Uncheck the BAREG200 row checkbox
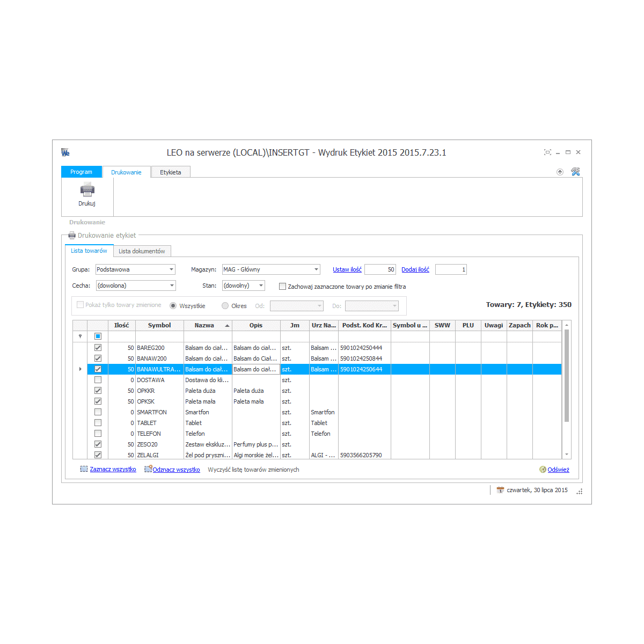This screenshot has height=644, width=644. pyautogui.click(x=98, y=348)
